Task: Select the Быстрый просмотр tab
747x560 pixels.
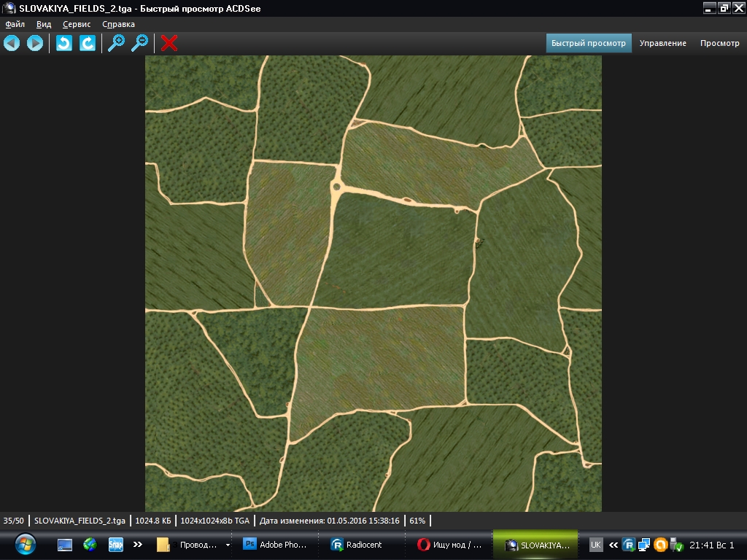Action: (x=588, y=43)
